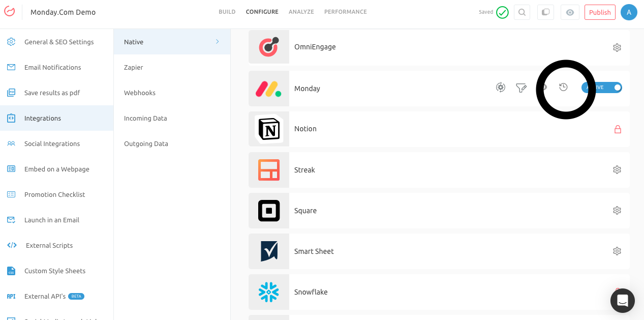Click the Email Notifications envelope icon
Screen dimensions: 644x320
pyautogui.click(x=11, y=67)
